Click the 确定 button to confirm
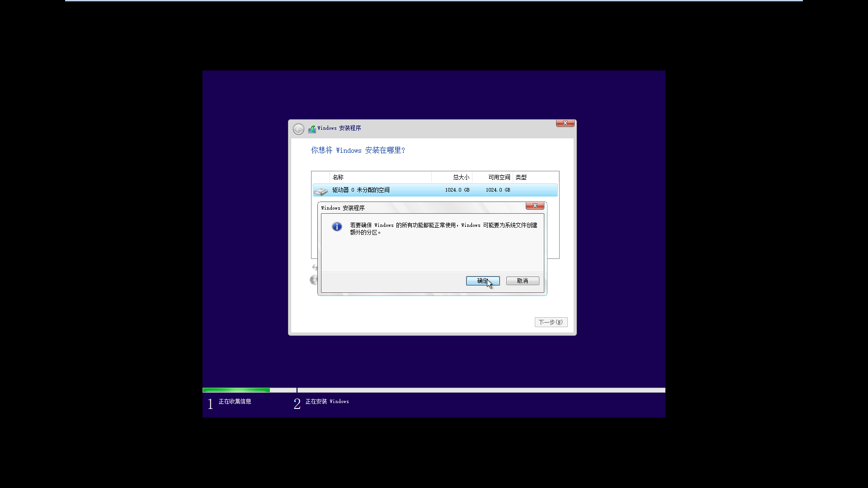This screenshot has width=868, height=488. [482, 281]
